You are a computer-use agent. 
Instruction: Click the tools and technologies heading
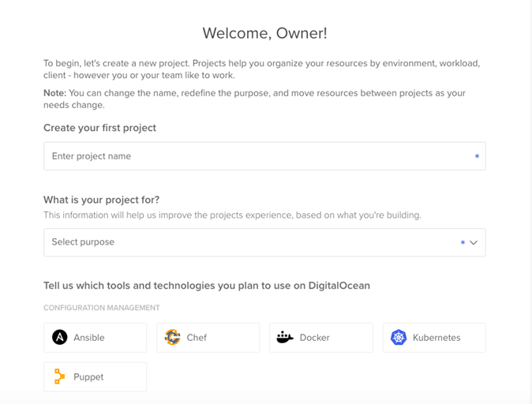[x=207, y=286]
